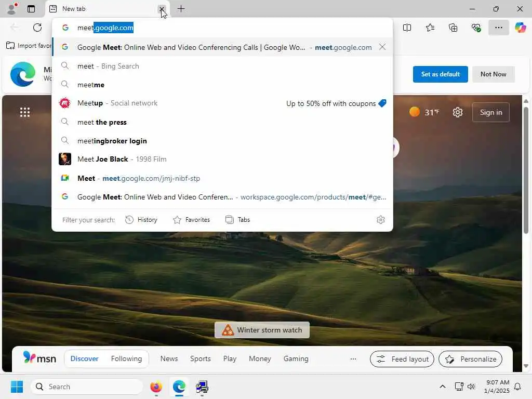Open the Windows Start menu
532x399 pixels.
click(x=17, y=387)
